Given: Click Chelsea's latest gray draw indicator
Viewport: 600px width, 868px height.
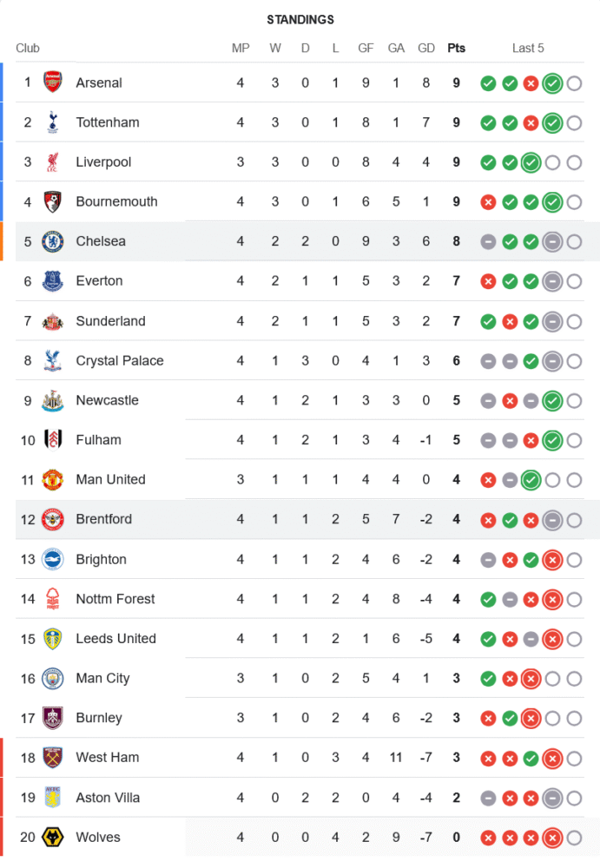Looking at the screenshot, I should pyautogui.click(x=552, y=242).
